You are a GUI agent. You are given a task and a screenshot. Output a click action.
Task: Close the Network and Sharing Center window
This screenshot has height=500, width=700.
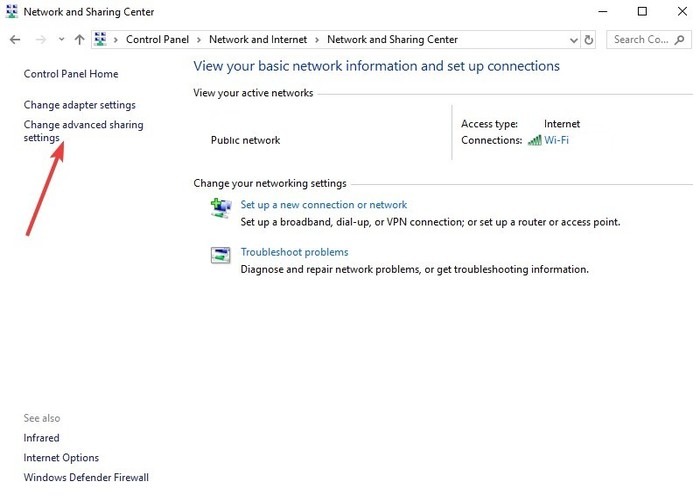coord(682,12)
